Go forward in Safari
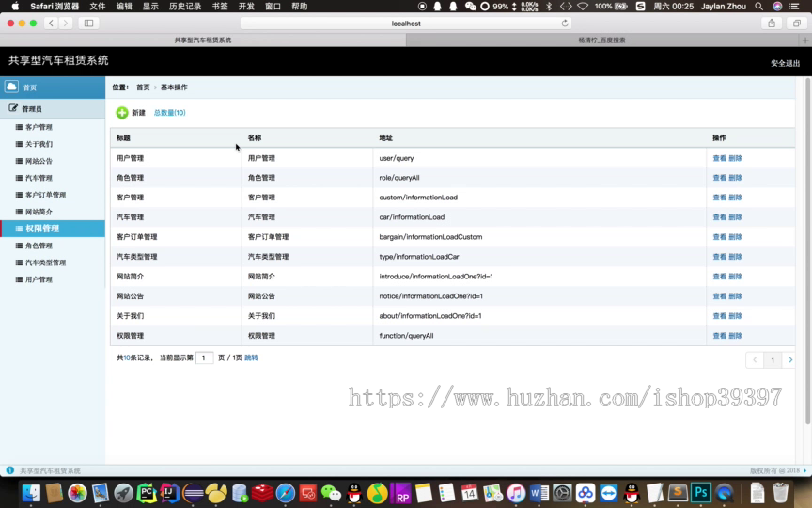This screenshot has height=508, width=812. tap(66, 23)
